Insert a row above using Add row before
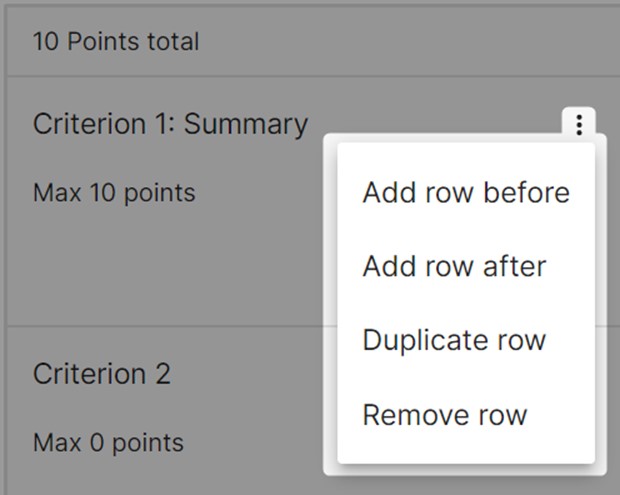Viewport: 620px width, 495px height. (x=465, y=192)
